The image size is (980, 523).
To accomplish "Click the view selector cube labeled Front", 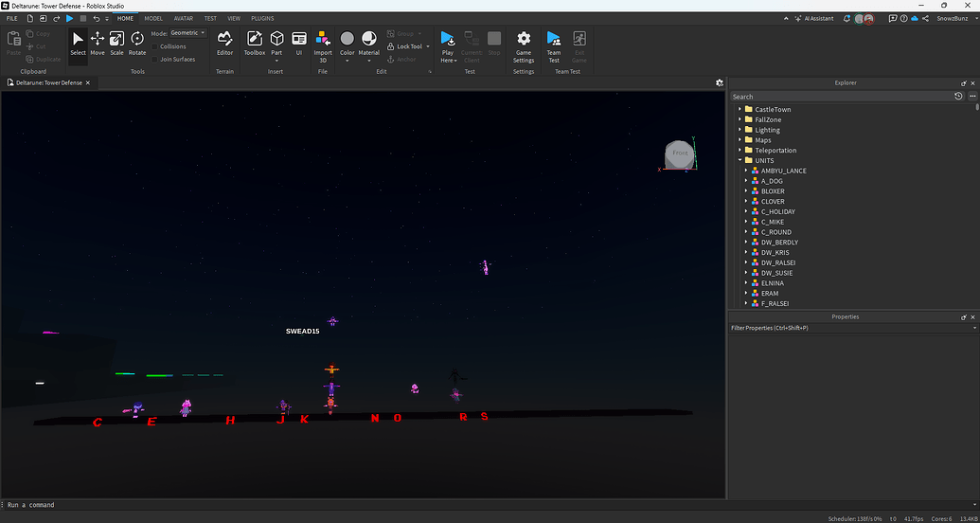I will pyautogui.click(x=680, y=153).
